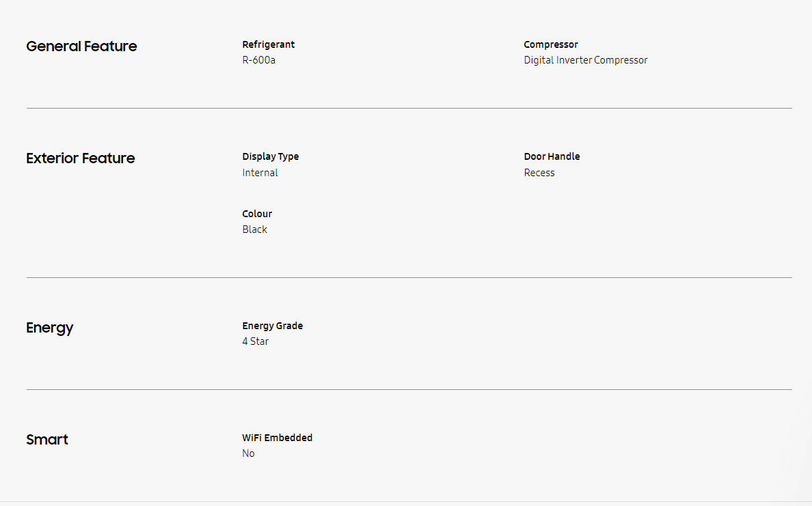Select the Colour spec label

[x=257, y=214]
